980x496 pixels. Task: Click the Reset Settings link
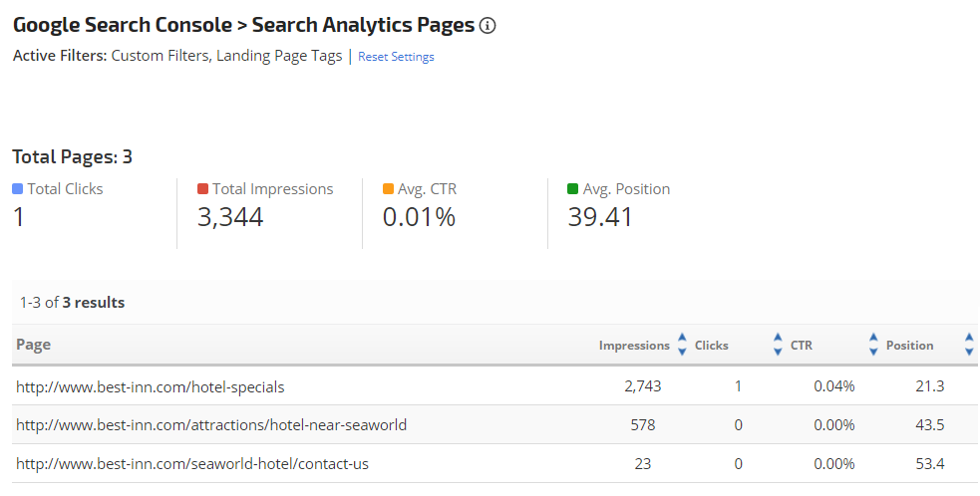pyautogui.click(x=396, y=57)
